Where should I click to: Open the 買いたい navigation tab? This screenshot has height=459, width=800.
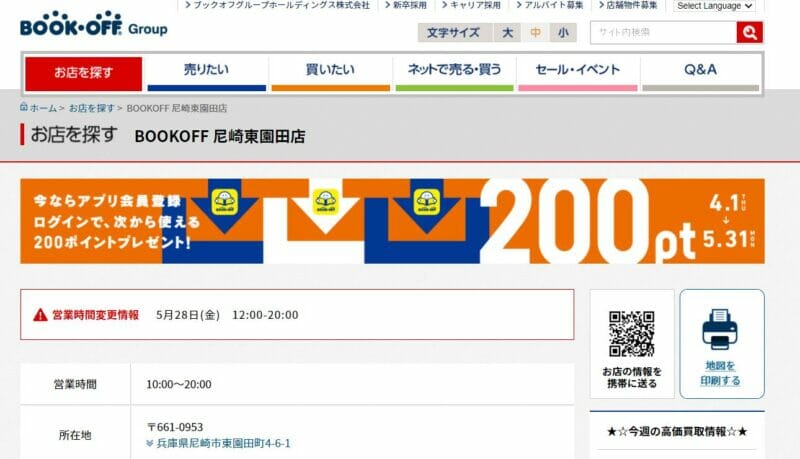331,73
